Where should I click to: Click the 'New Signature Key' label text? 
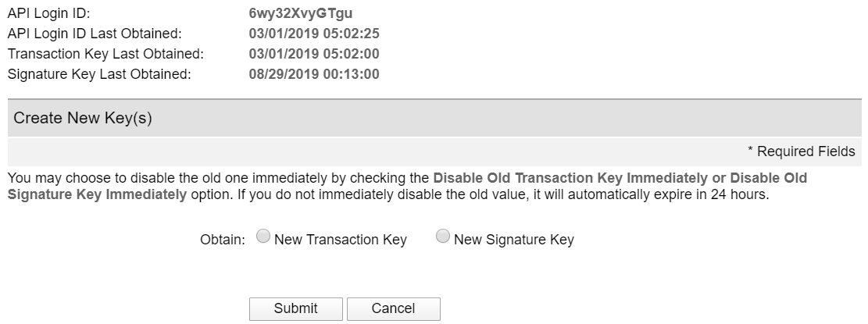(514, 240)
